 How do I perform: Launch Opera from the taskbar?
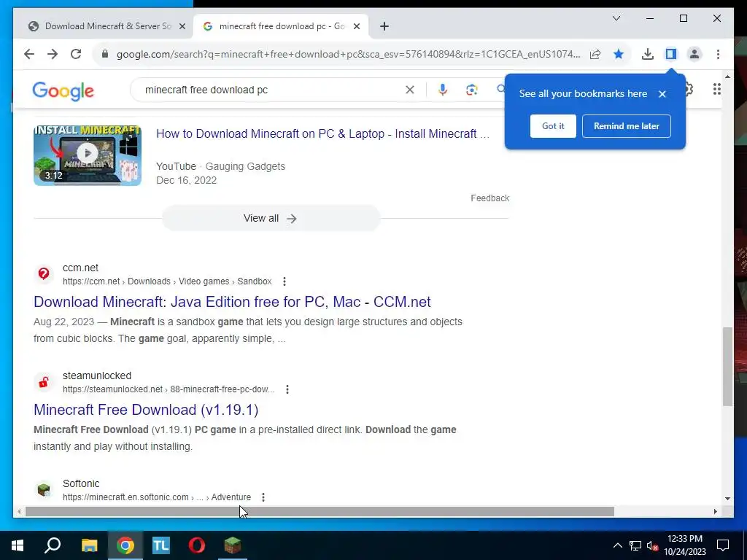(197, 545)
